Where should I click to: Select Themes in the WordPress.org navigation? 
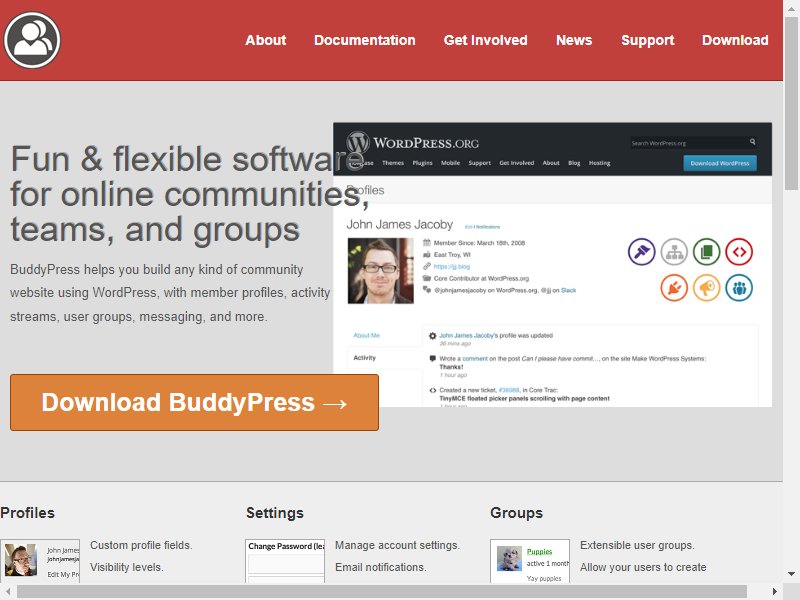tap(393, 163)
